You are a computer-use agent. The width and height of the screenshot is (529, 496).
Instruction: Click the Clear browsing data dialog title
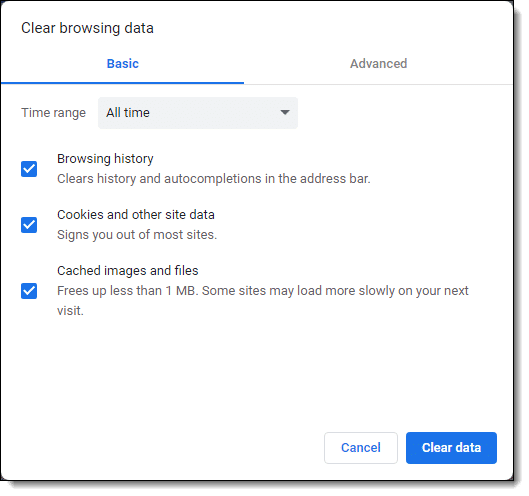[87, 28]
